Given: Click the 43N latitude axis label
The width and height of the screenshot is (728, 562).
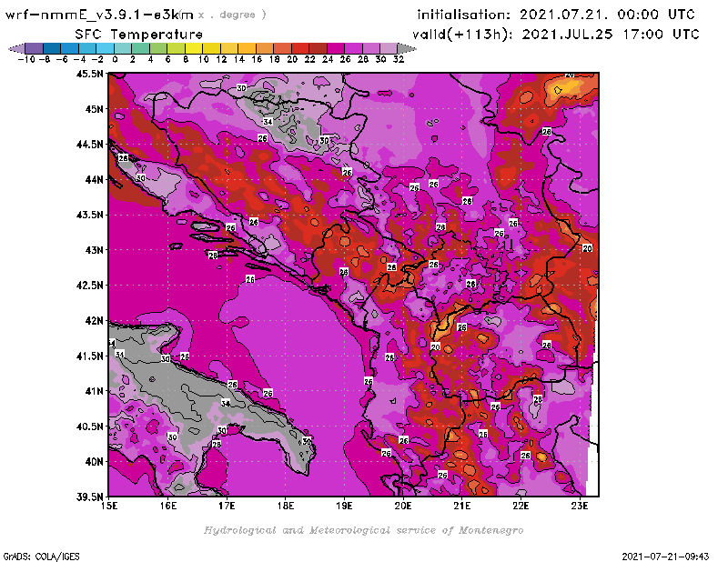Looking at the screenshot, I should tap(94, 250).
